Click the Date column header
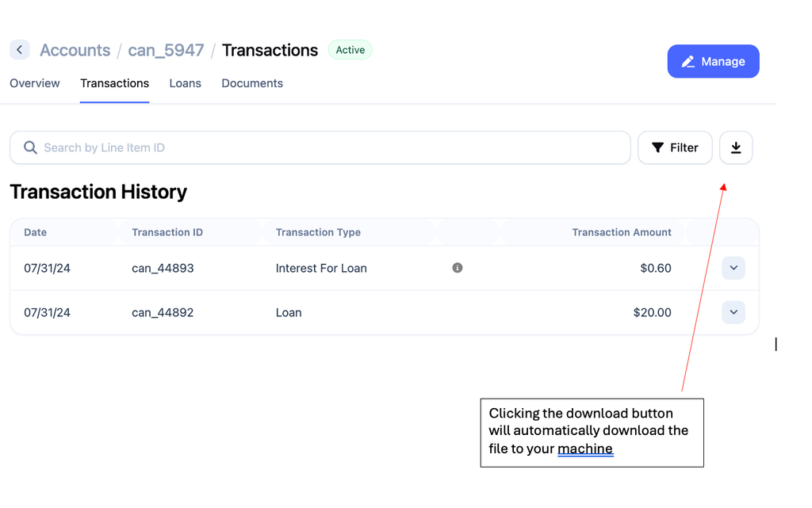This screenshot has width=812, height=508. 36,232
